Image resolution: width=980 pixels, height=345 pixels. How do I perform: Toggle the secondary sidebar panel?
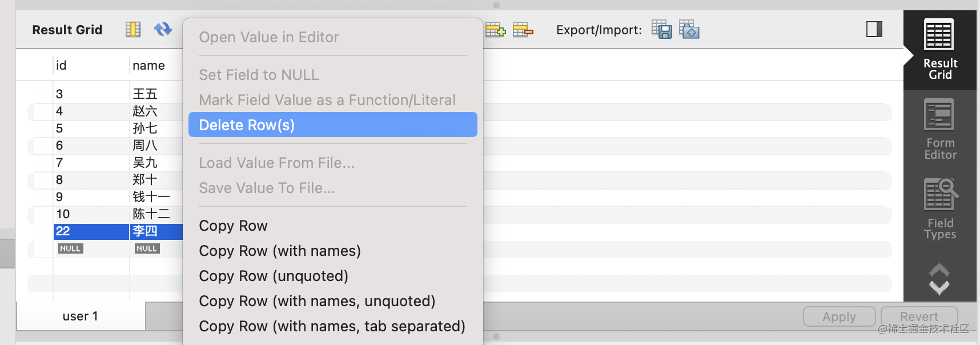coord(874,29)
